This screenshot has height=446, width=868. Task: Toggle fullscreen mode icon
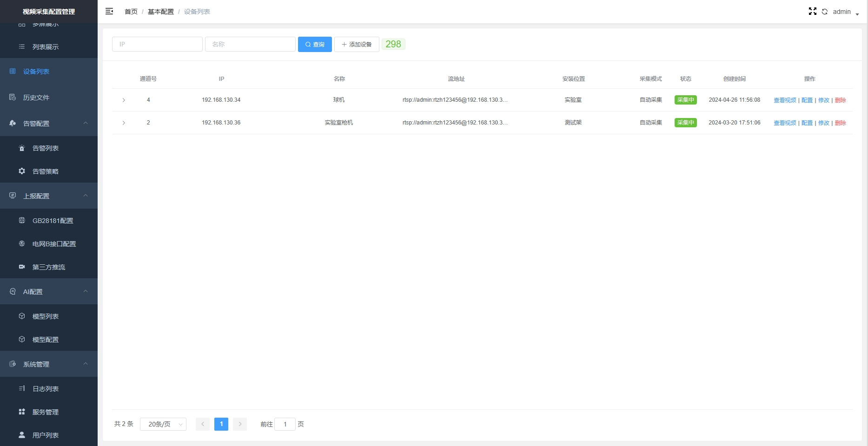click(x=812, y=12)
